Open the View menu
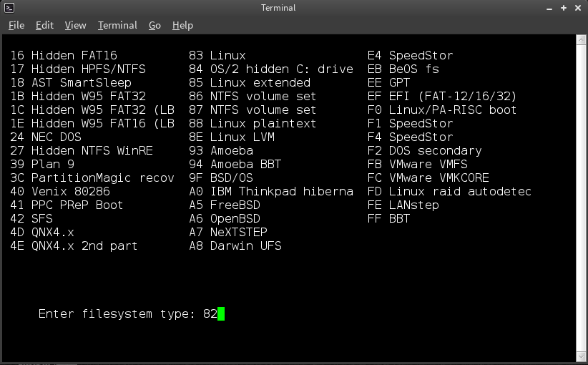Screen dimensions: 588x365 75,25
